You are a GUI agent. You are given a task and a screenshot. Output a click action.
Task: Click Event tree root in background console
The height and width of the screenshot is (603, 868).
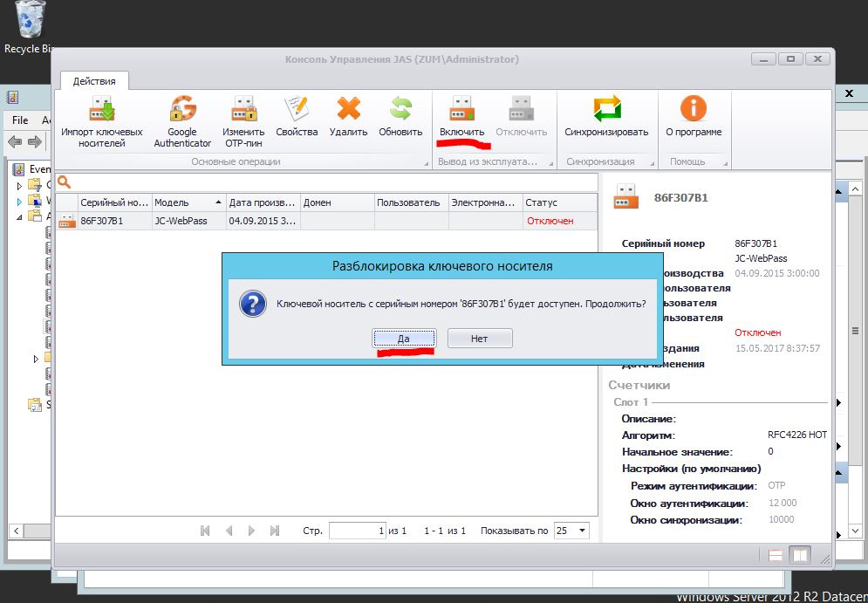pos(32,169)
